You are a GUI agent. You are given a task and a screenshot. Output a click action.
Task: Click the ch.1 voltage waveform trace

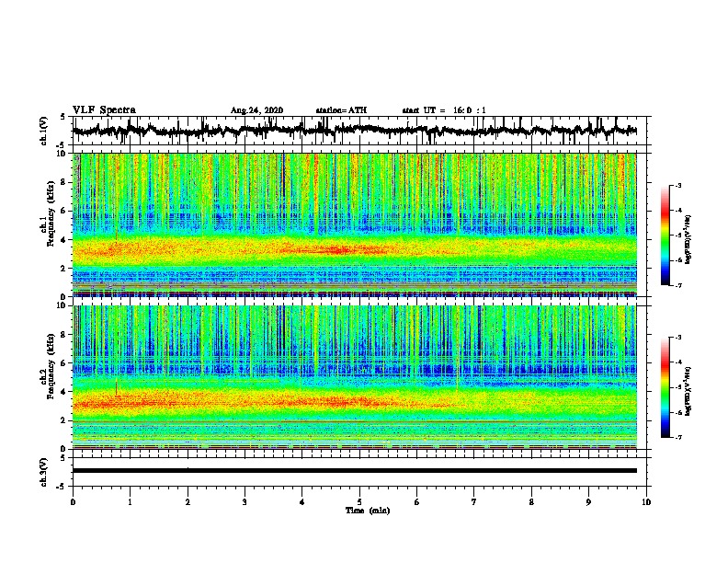click(x=355, y=131)
